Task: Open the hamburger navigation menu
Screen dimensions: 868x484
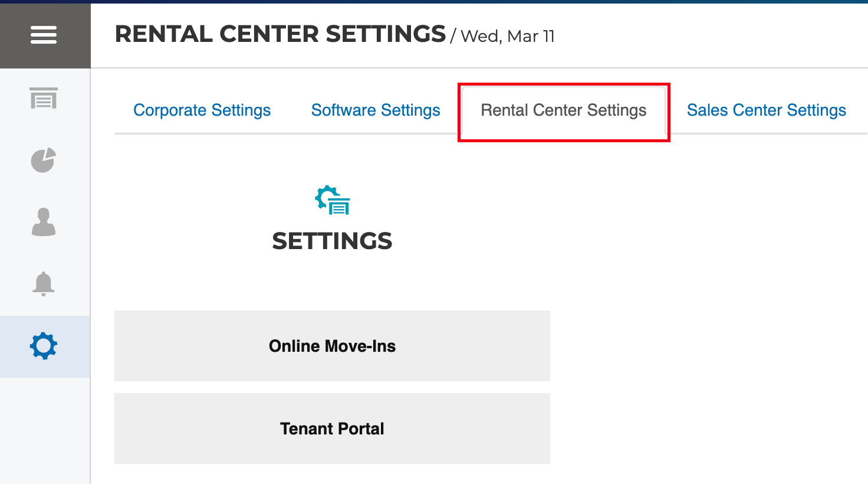Action: pos(44,35)
